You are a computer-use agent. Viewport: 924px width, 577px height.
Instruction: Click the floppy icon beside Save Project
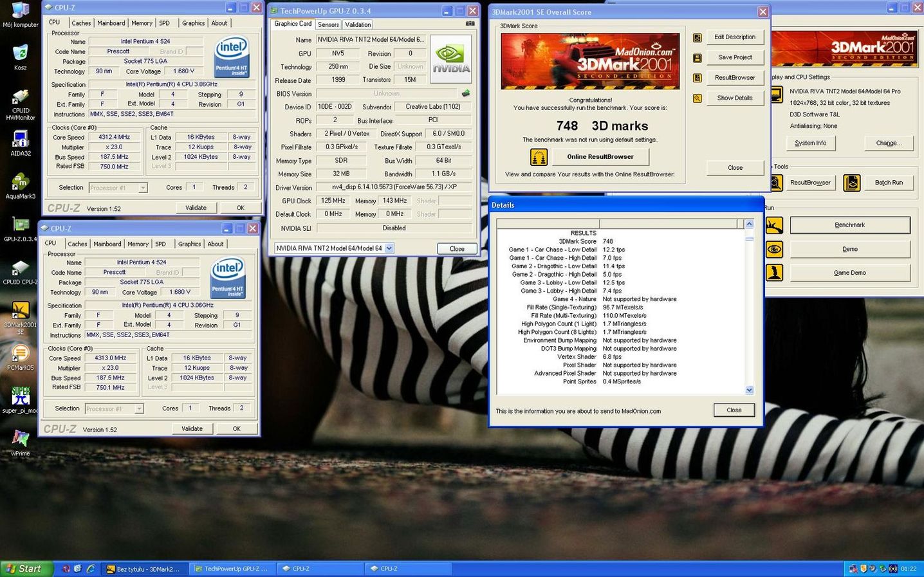pyautogui.click(x=697, y=58)
